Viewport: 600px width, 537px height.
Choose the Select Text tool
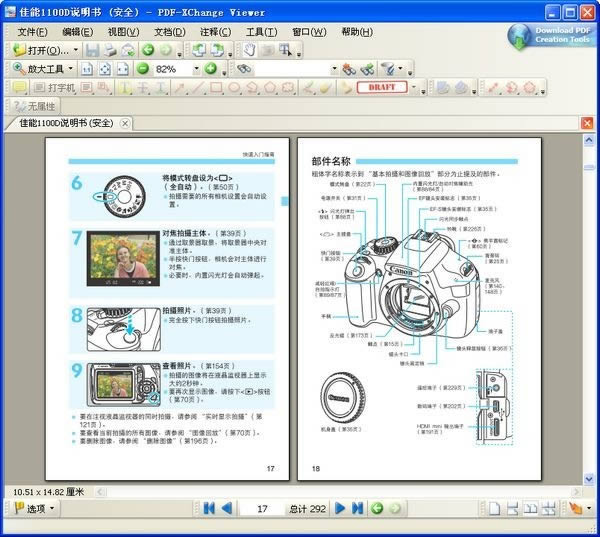point(285,50)
